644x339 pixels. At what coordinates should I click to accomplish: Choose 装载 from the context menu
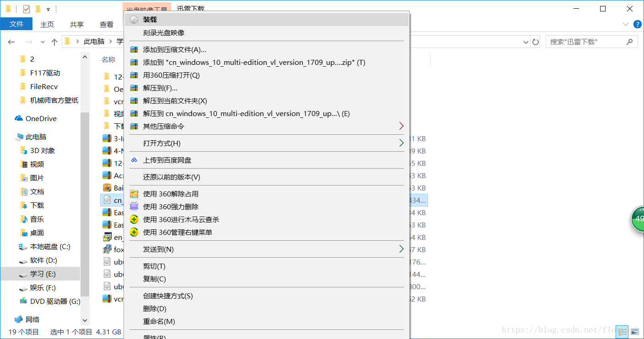click(x=267, y=20)
